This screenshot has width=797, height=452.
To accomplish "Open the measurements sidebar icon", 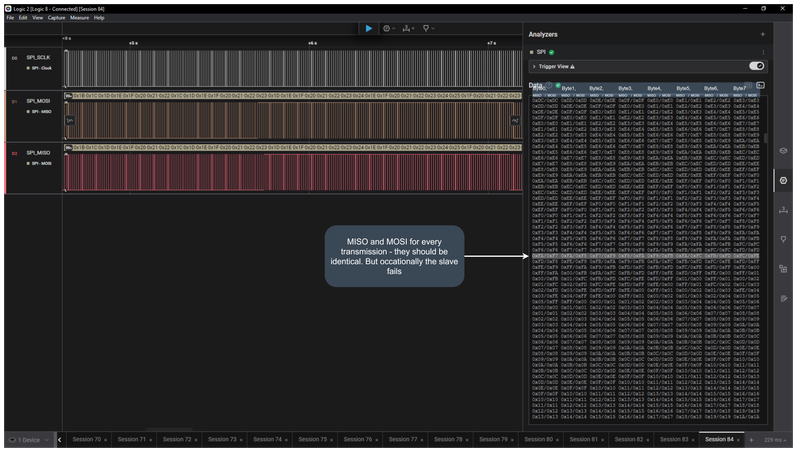I will (783, 210).
